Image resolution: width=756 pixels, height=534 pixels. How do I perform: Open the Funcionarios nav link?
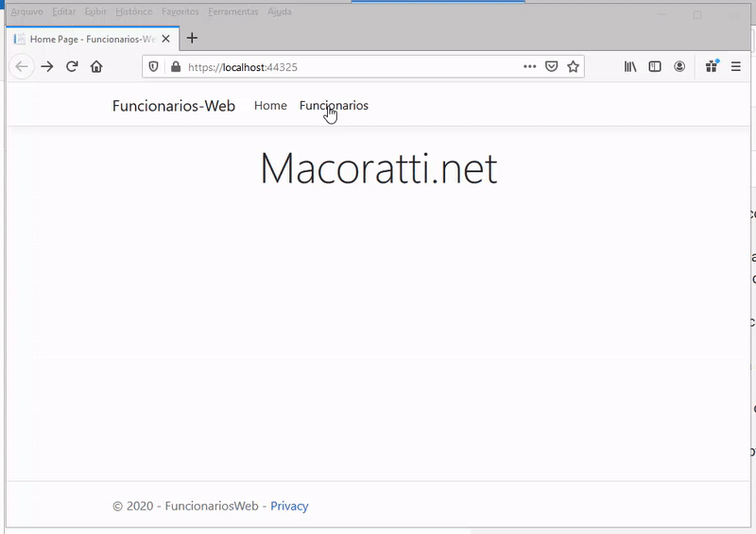(x=334, y=106)
